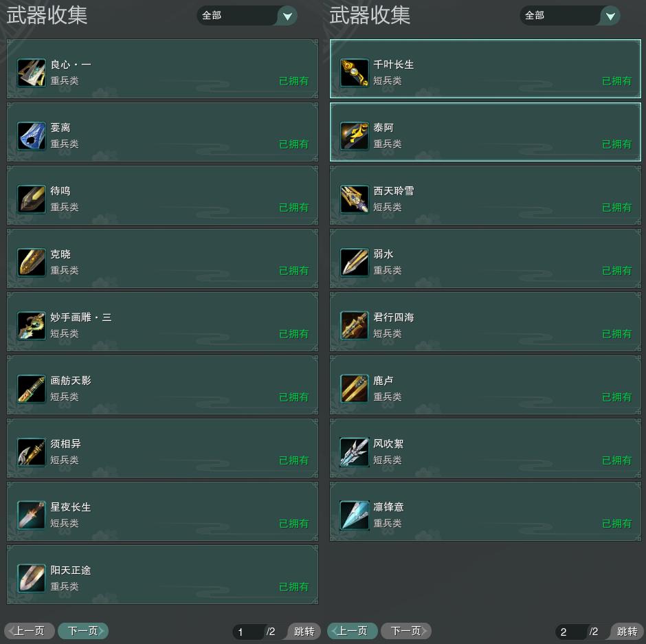Click the 星夜长生 dagger icon
Image resolution: width=646 pixels, height=644 pixels.
[32, 515]
